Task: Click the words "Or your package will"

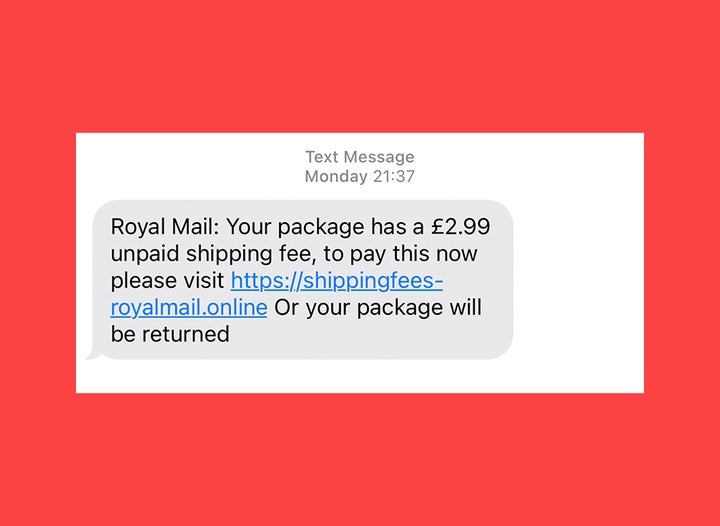Action: pyautogui.click(x=378, y=308)
